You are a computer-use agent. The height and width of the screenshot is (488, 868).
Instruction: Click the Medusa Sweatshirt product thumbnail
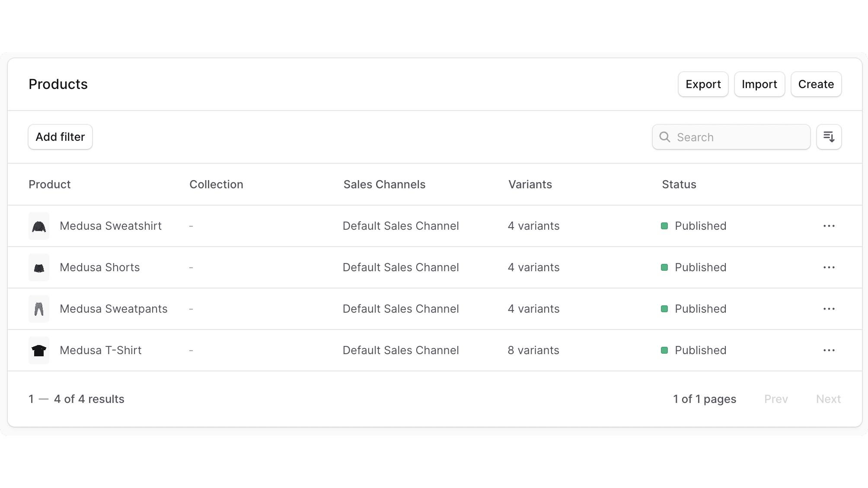tap(39, 226)
